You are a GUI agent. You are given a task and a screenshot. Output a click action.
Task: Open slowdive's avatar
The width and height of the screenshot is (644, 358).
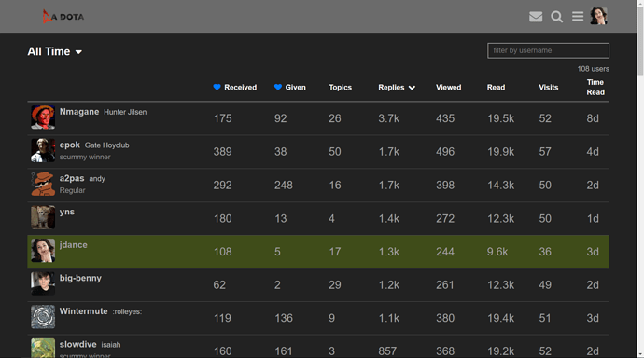[43, 348]
